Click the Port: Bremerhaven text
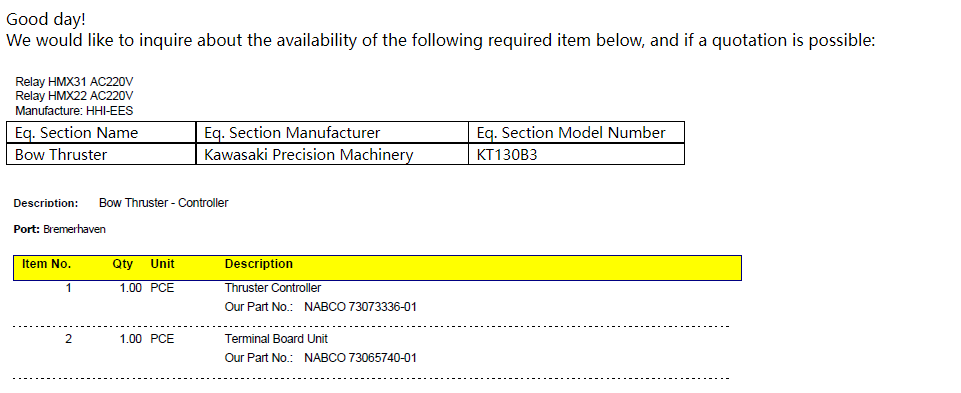This screenshot has height=393, width=961. click(x=59, y=229)
